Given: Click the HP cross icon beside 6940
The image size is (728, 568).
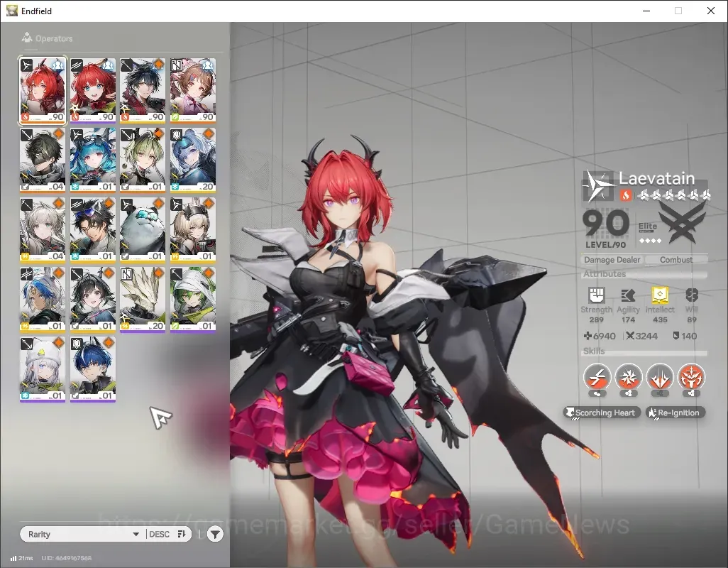Looking at the screenshot, I should click(x=588, y=336).
